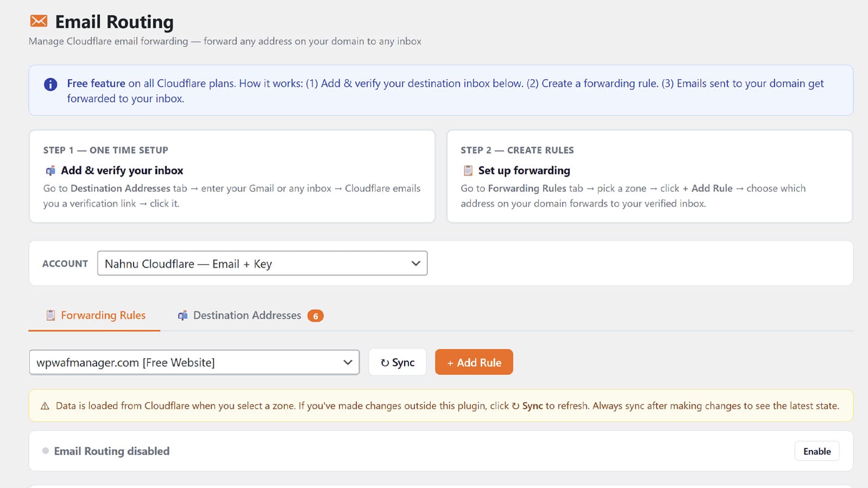Screen dimensions: 868x488
Task: Click the bold Sync word in yellow notice
Action: point(532,406)
